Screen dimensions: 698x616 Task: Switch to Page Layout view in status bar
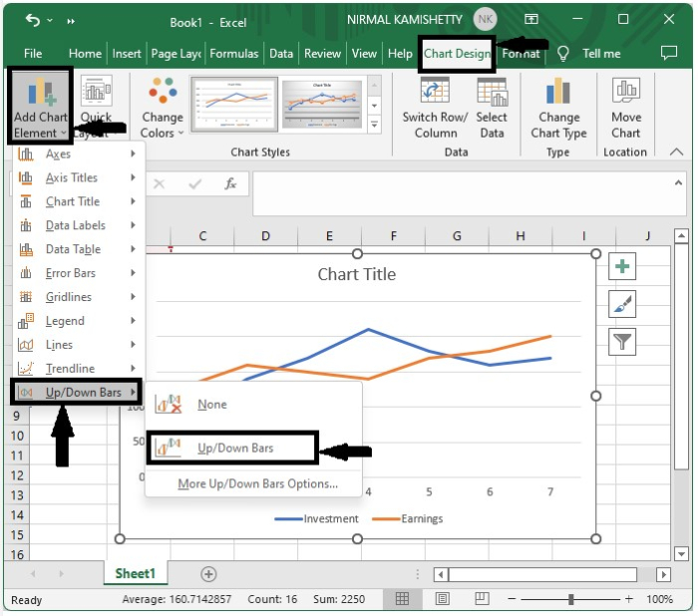click(442, 599)
